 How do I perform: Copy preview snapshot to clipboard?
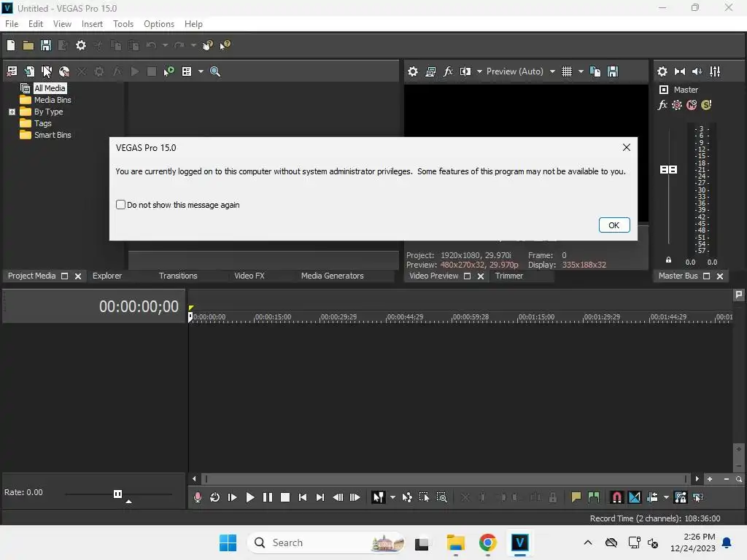point(595,71)
